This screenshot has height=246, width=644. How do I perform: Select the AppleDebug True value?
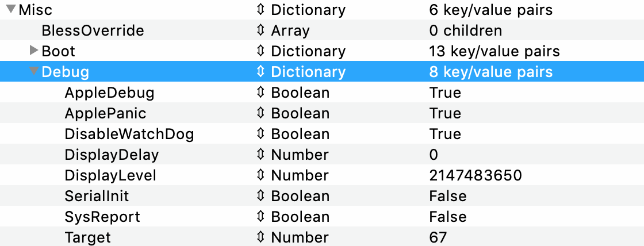coord(445,93)
